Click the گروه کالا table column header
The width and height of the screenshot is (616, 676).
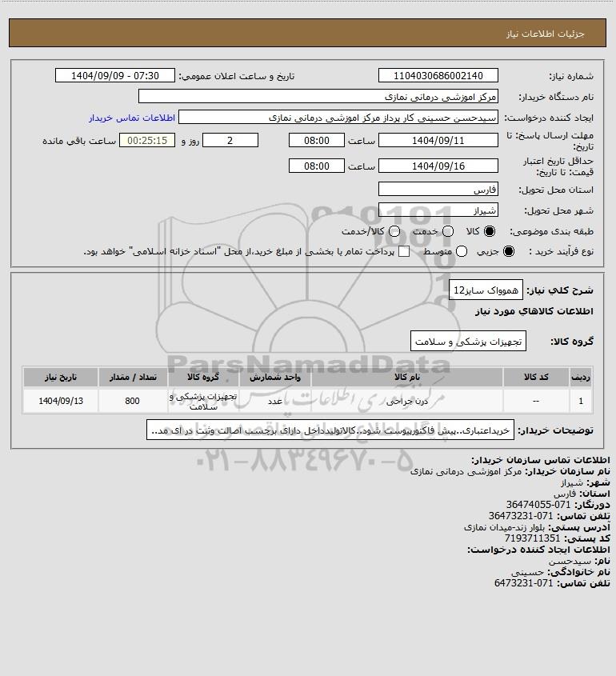203,378
